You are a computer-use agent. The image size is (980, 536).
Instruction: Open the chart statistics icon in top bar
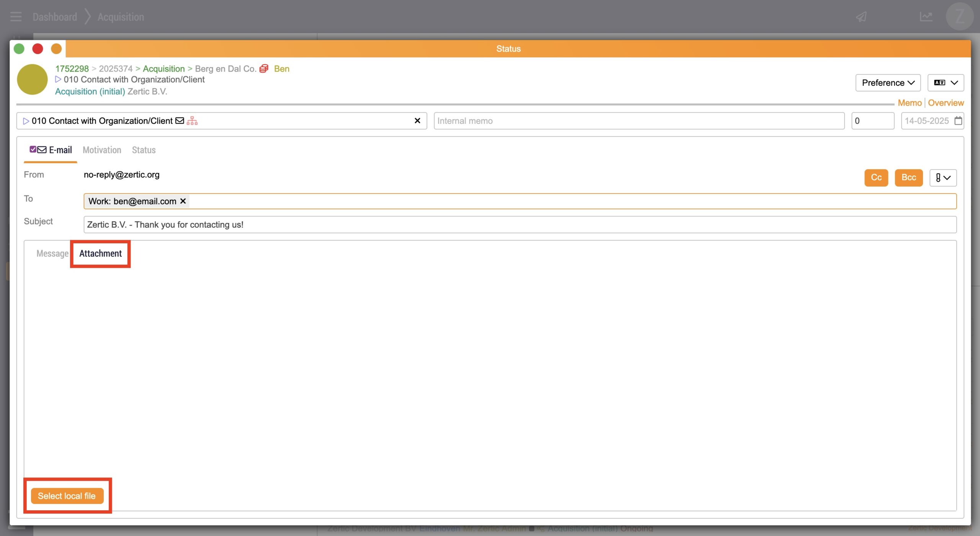point(926,17)
